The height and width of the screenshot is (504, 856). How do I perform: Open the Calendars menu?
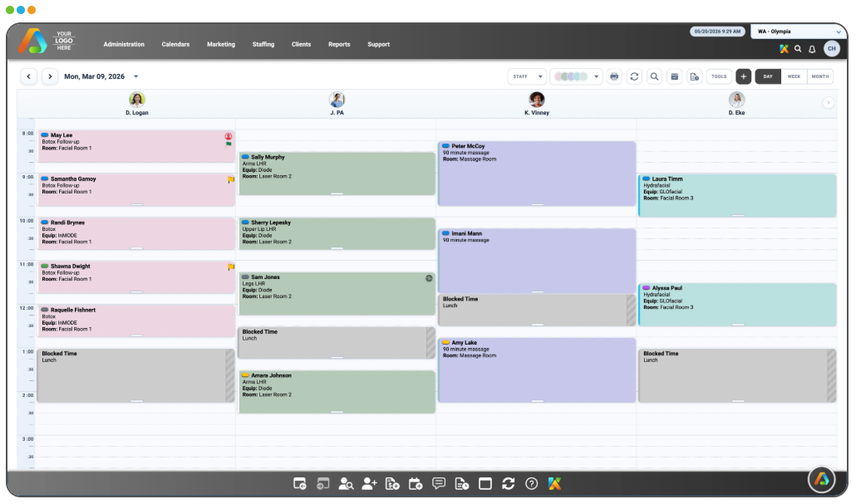tap(175, 45)
